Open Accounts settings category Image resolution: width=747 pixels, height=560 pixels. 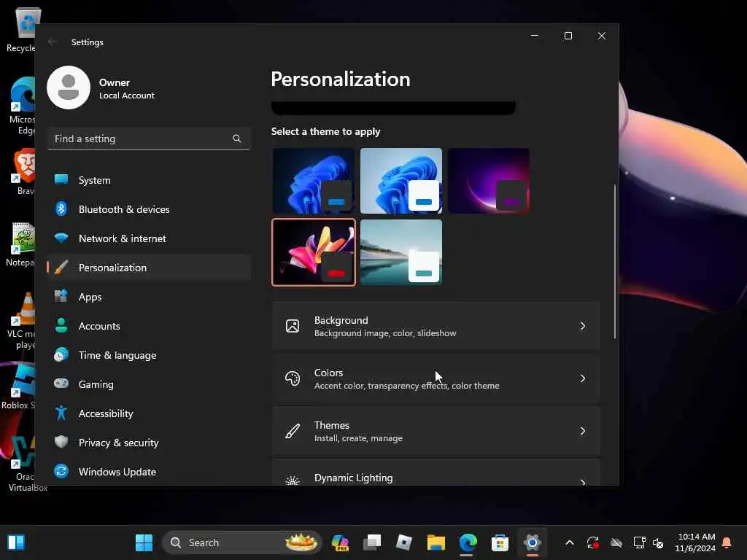(149, 326)
